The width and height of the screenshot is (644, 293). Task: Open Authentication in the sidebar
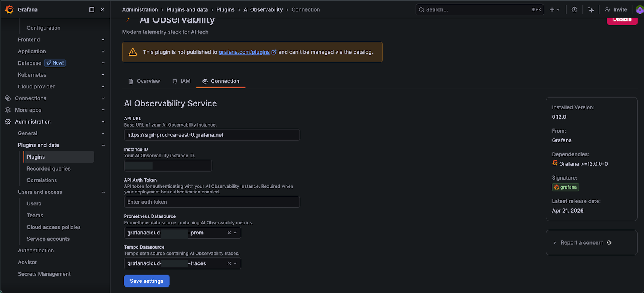click(36, 251)
